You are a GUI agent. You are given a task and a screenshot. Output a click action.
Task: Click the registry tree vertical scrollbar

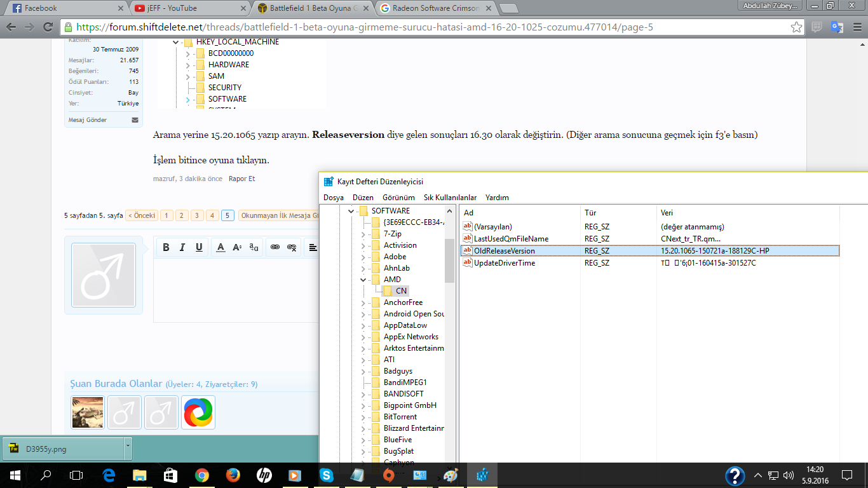[450, 261]
